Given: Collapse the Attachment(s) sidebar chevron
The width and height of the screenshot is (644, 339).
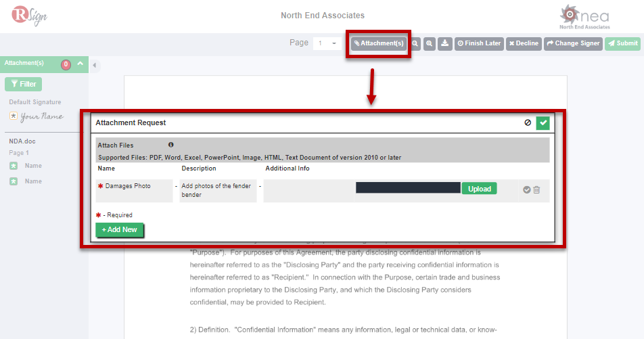Looking at the screenshot, I should (x=80, y=64).
